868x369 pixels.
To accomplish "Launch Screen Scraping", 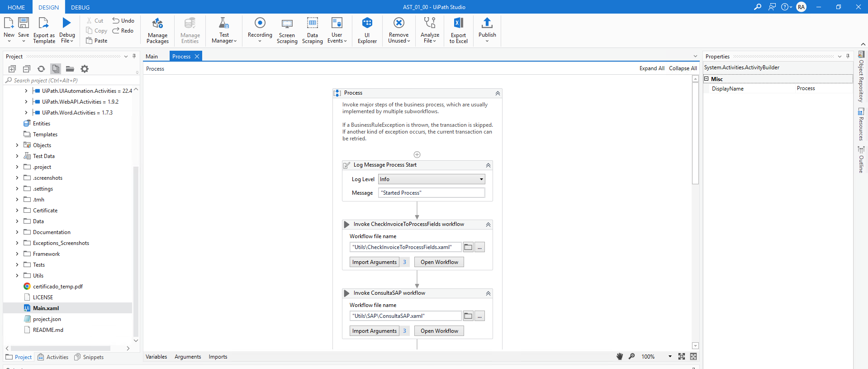I will (x=287, y=30).
